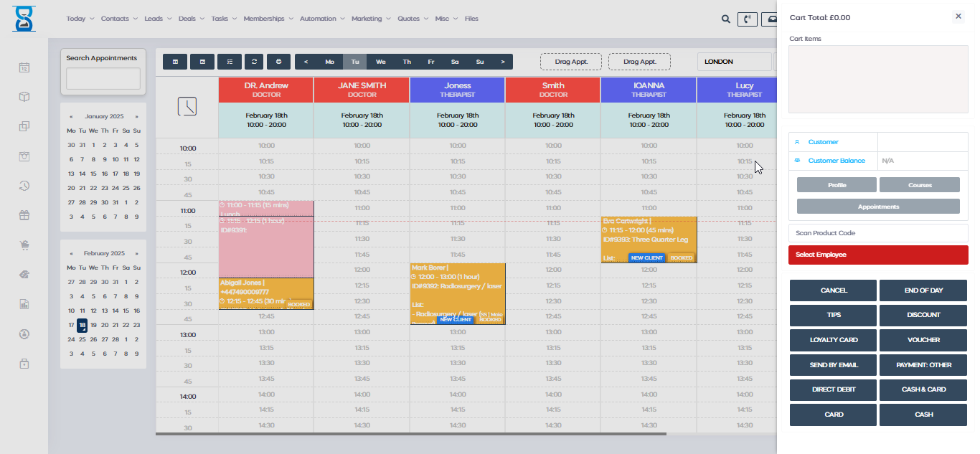
Task: Open the Memberships dropdown menu
Action: [268, 19]
